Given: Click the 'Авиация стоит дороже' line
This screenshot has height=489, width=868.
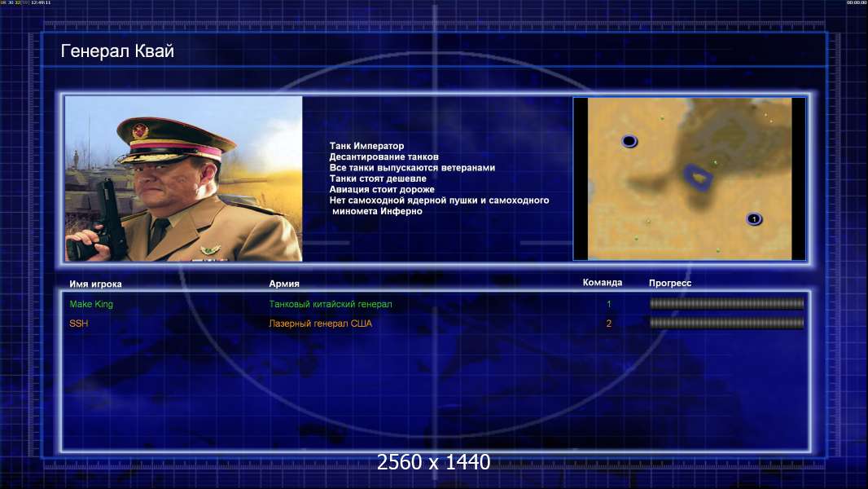Looking at the screenshot, I should point(381,189).
